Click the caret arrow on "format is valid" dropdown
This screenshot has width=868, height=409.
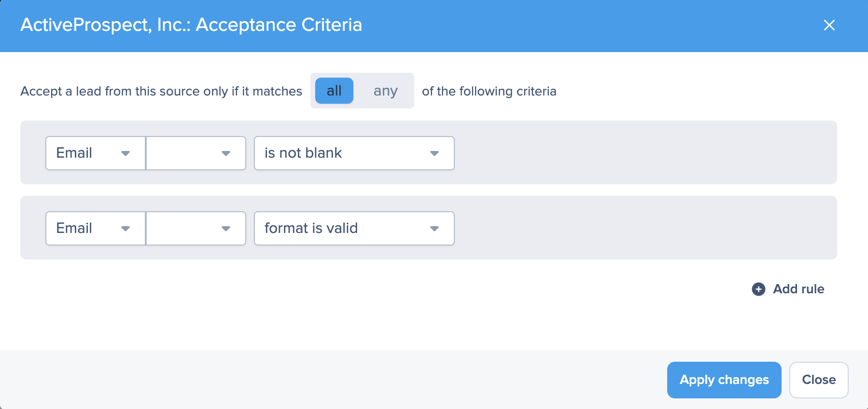tap(434, 229)
